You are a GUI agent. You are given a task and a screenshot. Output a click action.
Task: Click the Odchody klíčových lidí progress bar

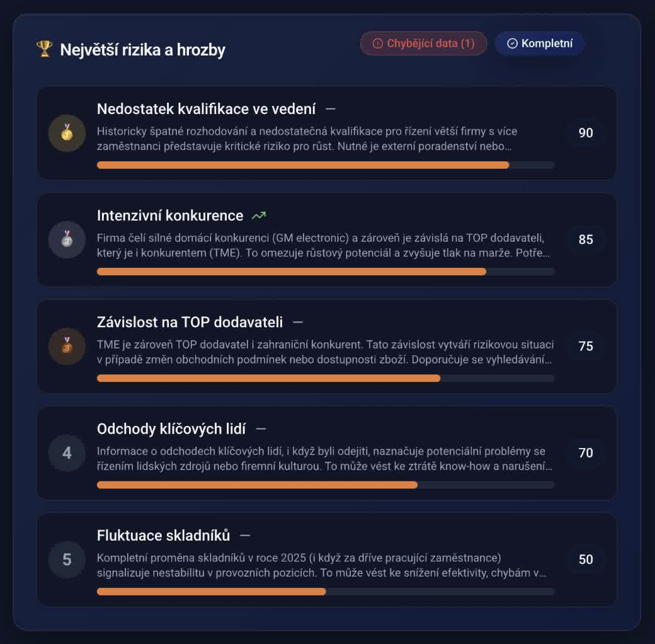[325, 485]
